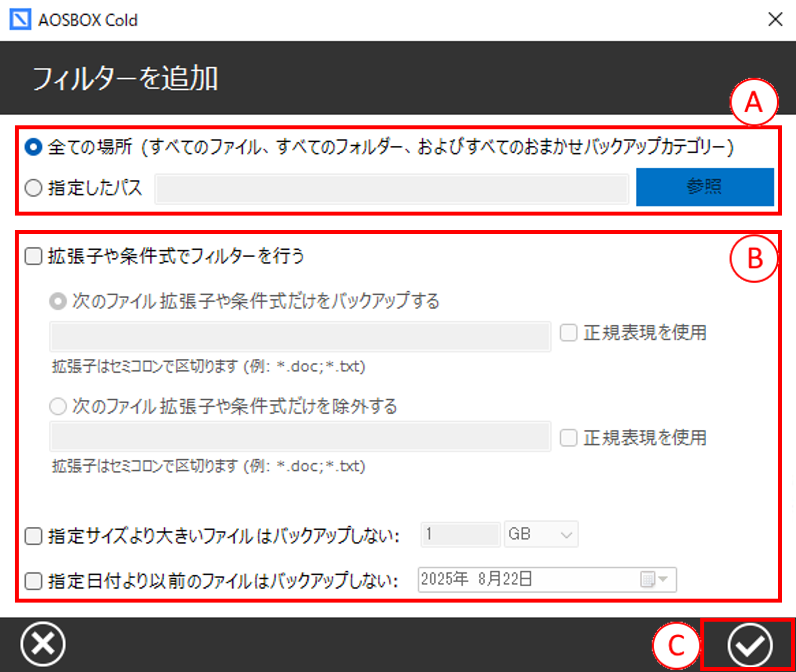Image resolution: width=796 pixels, height=672 pixels.
Task: Select 全ての場所 radio option
Action: point(33,147)
